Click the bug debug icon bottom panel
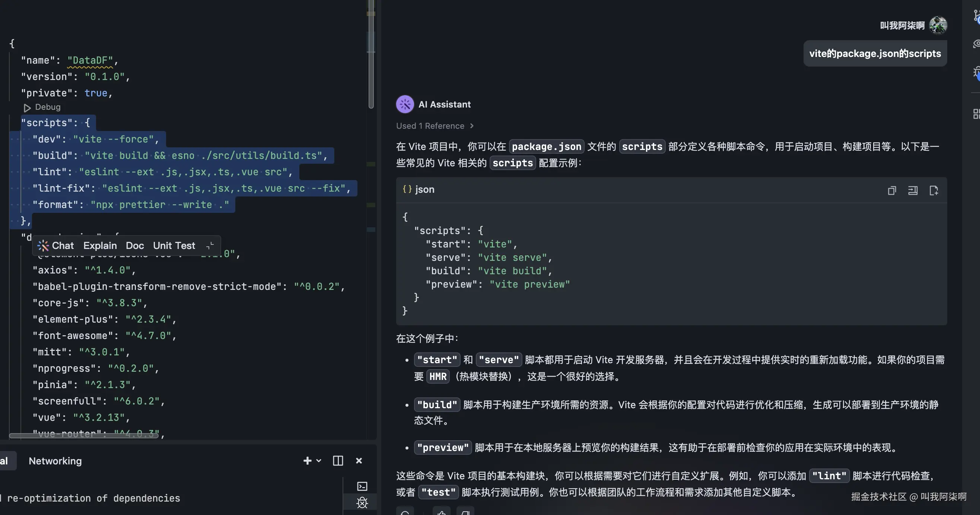Viewport: 980px width, 515px height. pos(362,503)
